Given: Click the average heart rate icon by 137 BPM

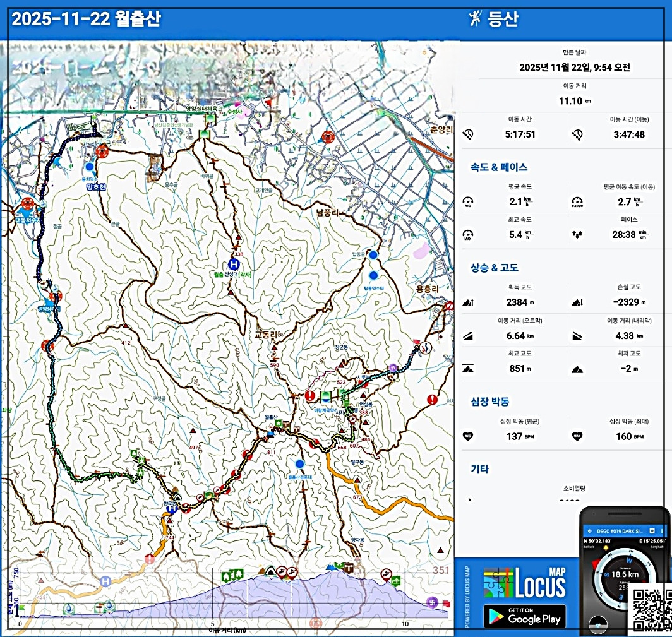Looking at the screenshot, I should click(x=468, y=436).
